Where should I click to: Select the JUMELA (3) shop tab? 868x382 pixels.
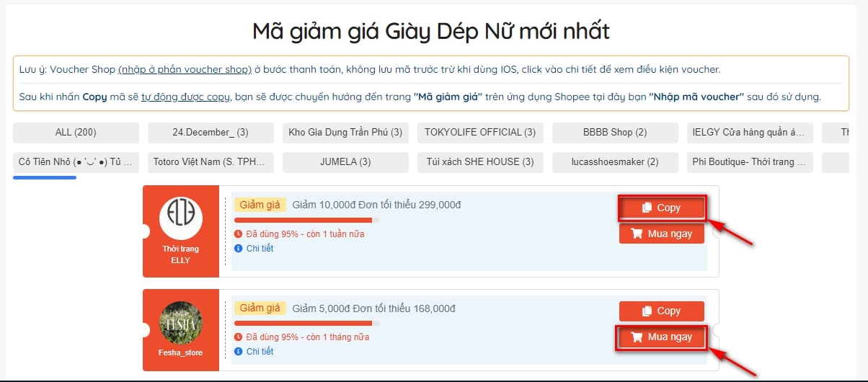(x=345, y=162)
